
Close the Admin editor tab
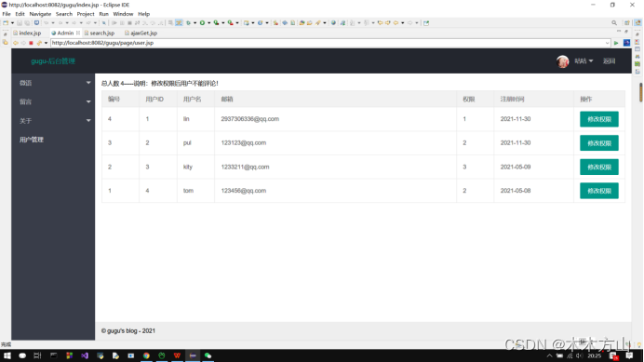point(78,33)
